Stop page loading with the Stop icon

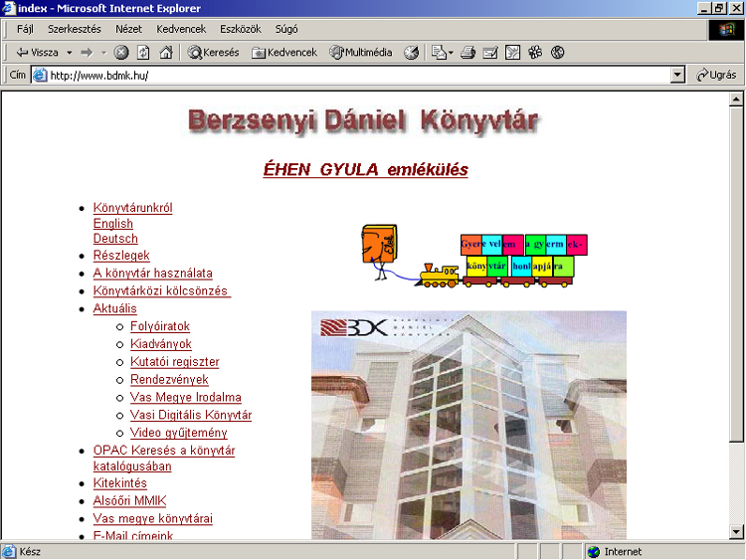[x=121, y=53]
